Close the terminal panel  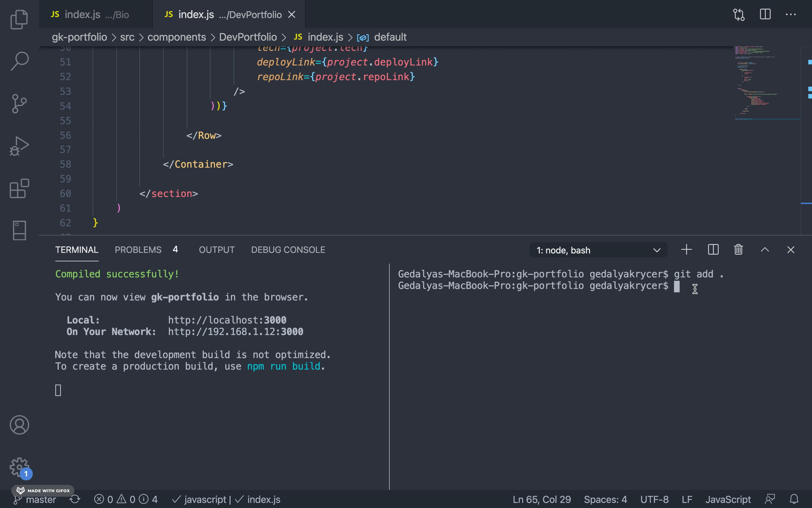[x=791, y=250]
